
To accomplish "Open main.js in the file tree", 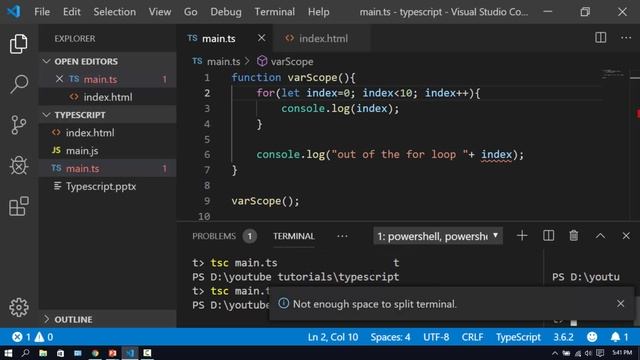I will [x=108, y=151].
